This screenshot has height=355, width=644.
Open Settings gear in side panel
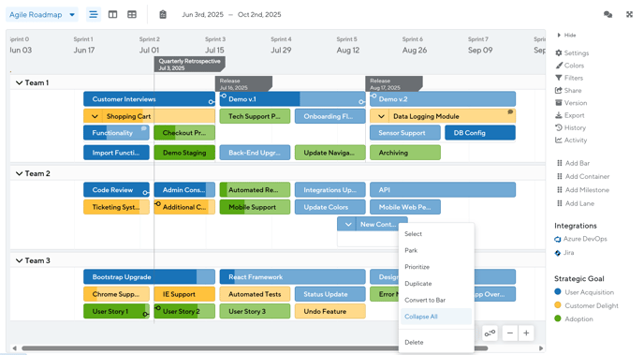pos(572,53)
